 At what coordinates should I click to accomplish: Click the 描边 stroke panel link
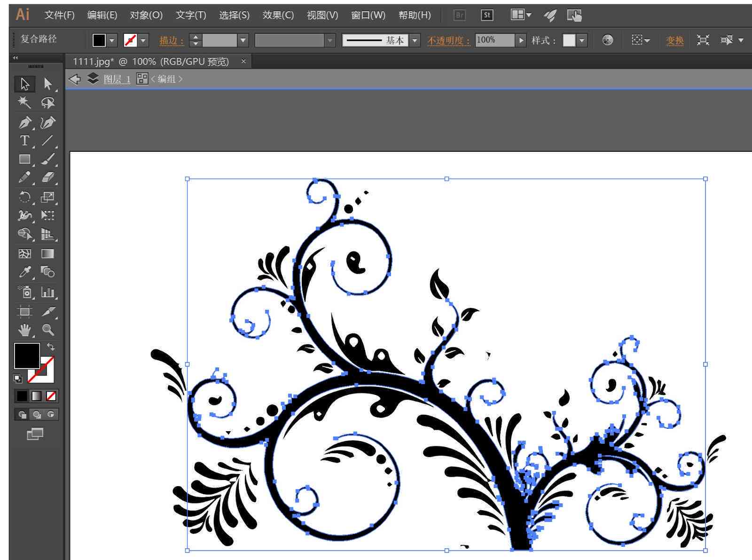(x=172, y=40)
